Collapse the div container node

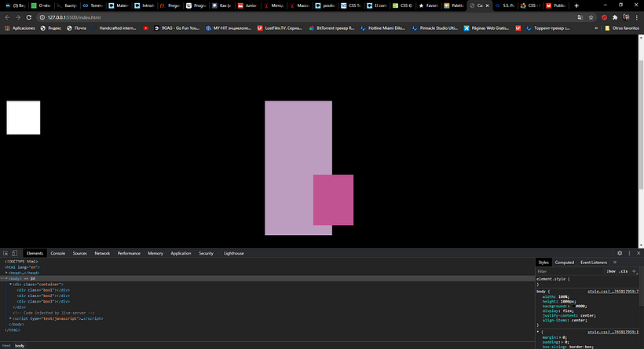point(10,284)
